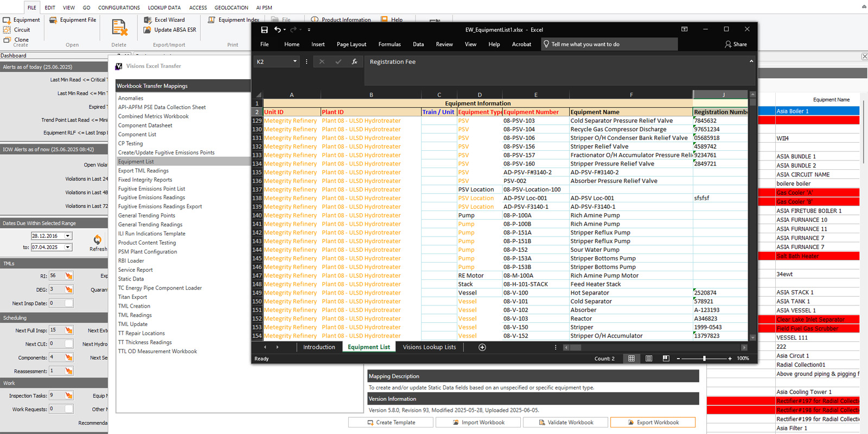
Task: Click the Export Workbook button
Action: (653, 423)
